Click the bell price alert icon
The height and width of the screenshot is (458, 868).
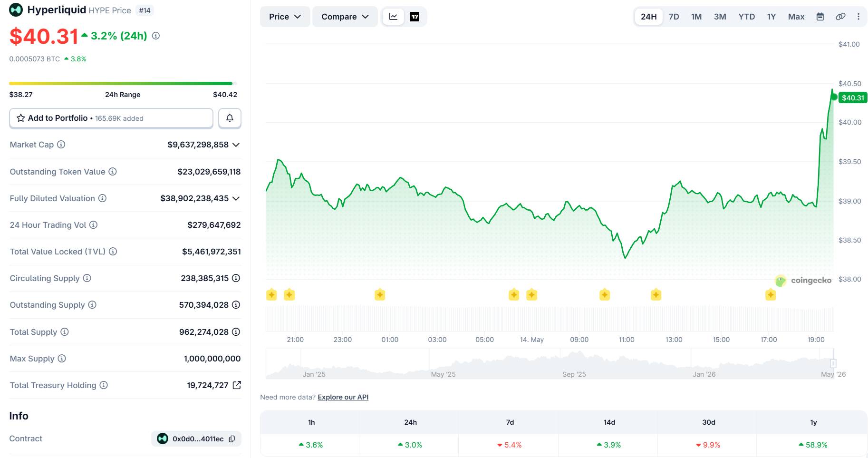[x=230, y=118]
